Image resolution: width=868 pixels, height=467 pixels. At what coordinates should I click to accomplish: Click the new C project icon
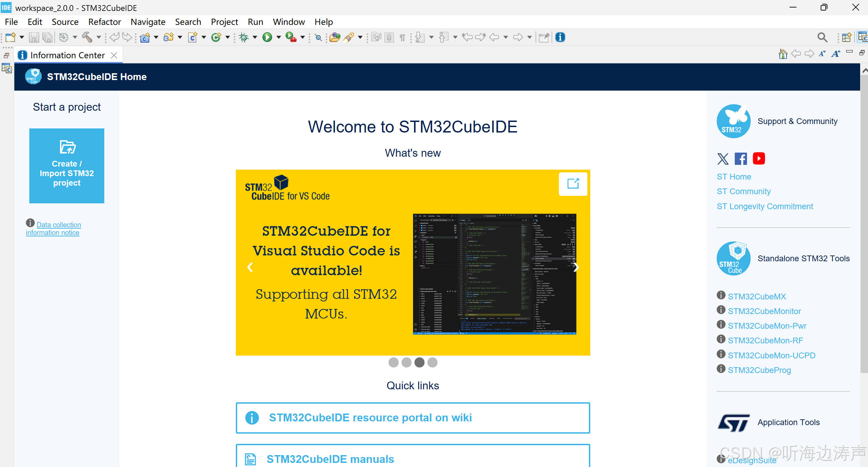(145, 37)
